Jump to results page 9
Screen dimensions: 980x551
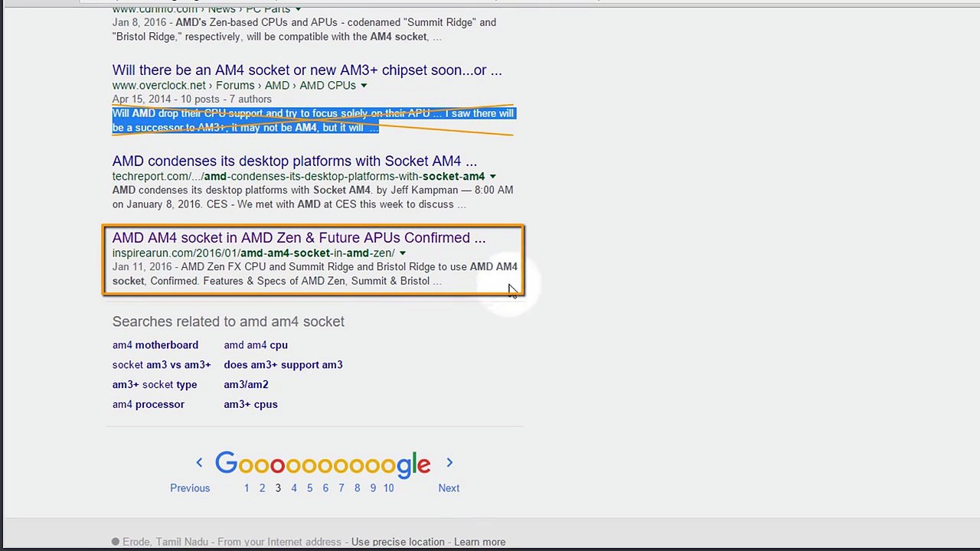373,488
